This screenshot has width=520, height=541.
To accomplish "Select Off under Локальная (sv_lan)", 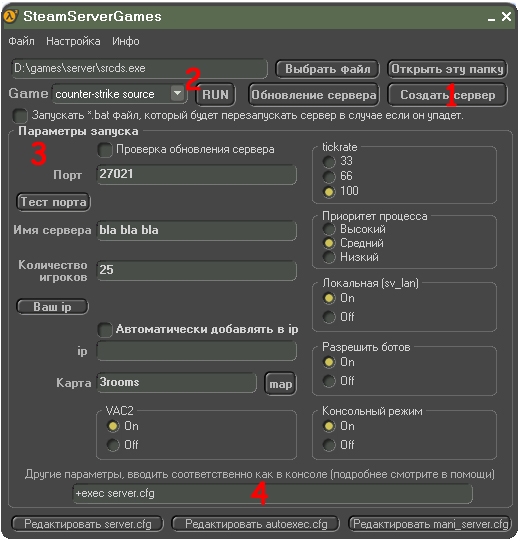I will 329,317.
